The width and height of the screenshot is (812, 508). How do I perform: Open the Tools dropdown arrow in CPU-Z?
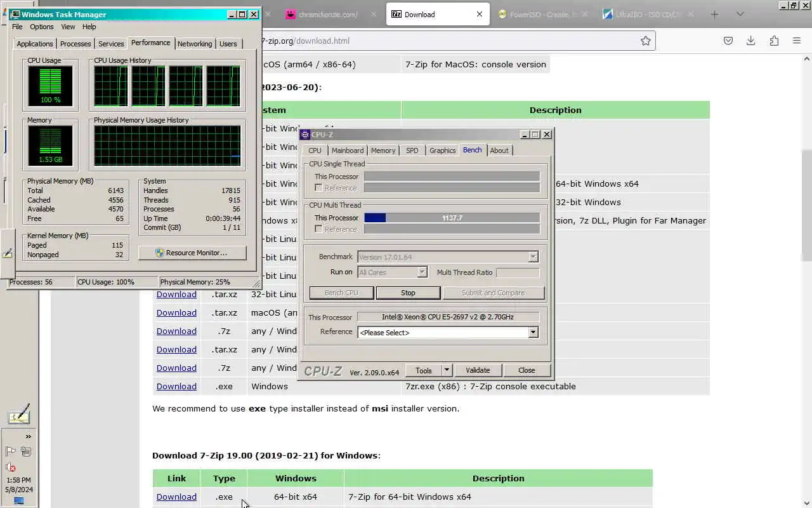(x=446, y=370)
